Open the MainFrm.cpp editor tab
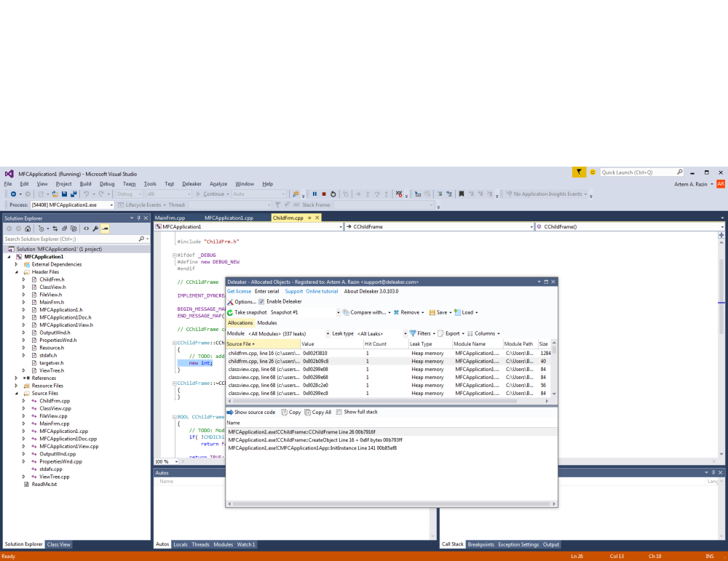The image size is (728, 561). tap(170, 218)
